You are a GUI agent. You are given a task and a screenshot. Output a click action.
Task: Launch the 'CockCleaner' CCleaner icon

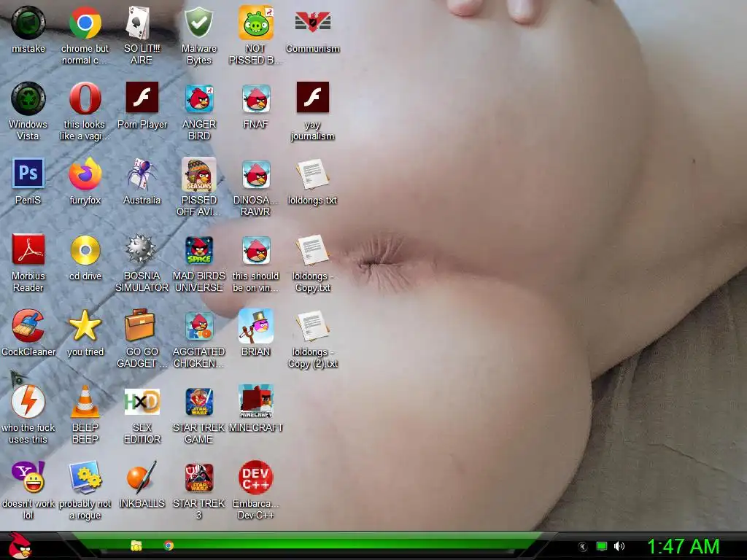[28, 326]
